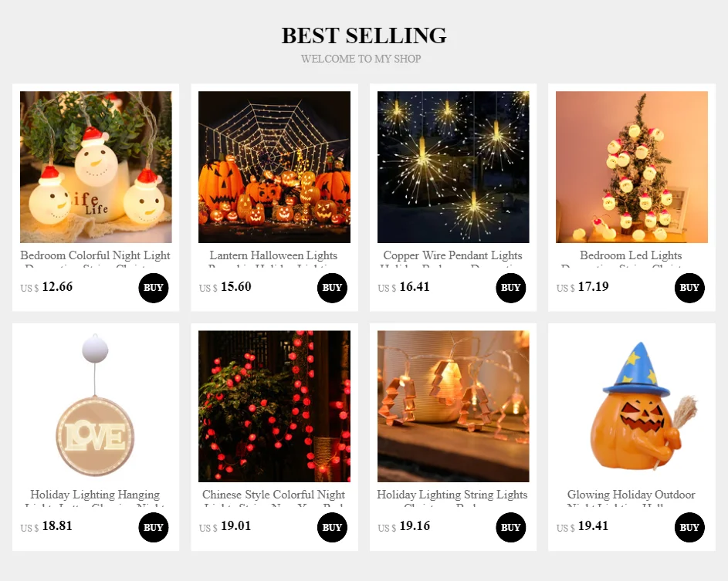The width and height of the screenshot is (728, 581).
Task: Open the spider web pumpkin lights image
Action: pyautogui.click(x=274, y=167)
